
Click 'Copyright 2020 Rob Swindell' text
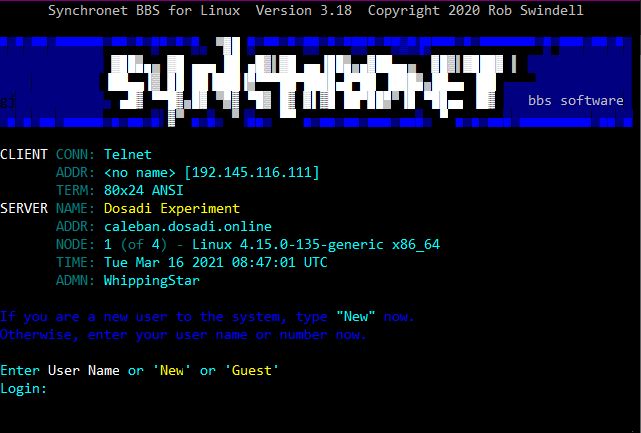[x=475, y=10]
